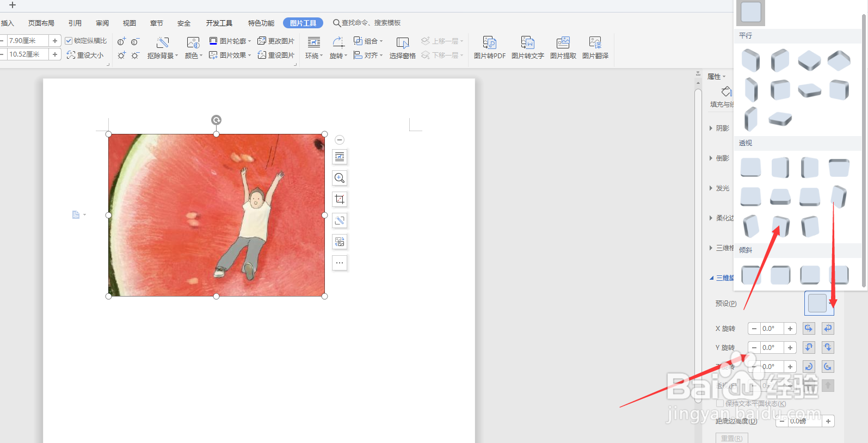Click the second Y 旋转 rotate button
This screenshot has height=443, width=868.
[828, 347]
